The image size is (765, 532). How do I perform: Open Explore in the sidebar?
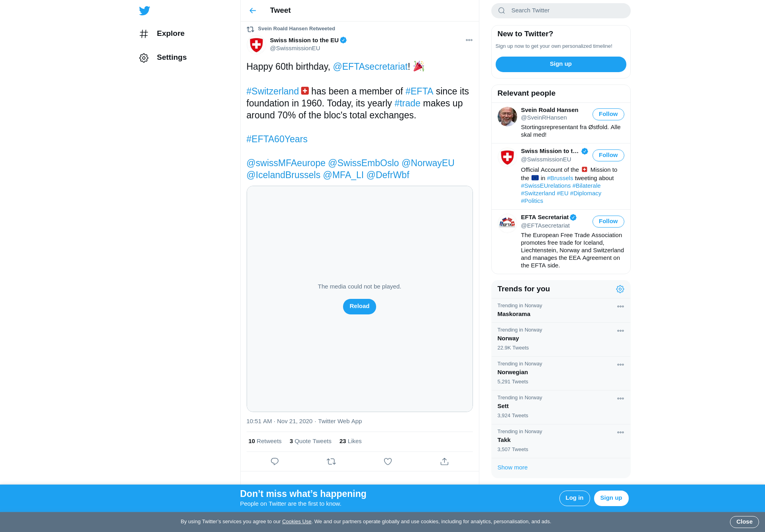pyautogui.click(x=162, y=33)
